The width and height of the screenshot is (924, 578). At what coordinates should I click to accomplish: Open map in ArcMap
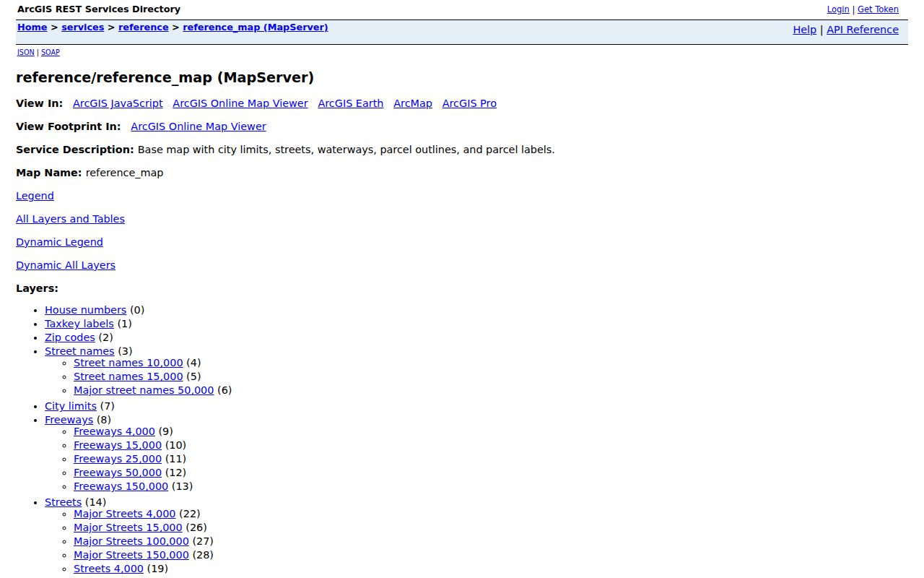click(x=413, y=103)
